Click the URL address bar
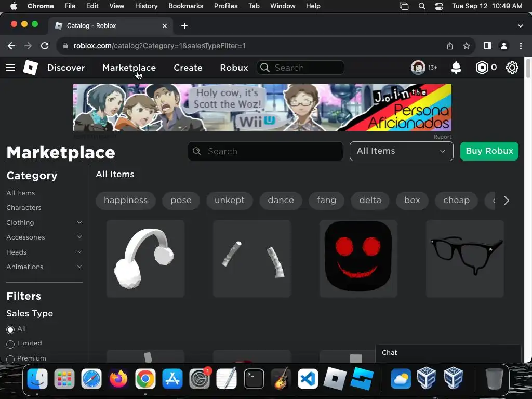Image resolution: width=532 pixels, height=399 pixels. coord(251,46)
